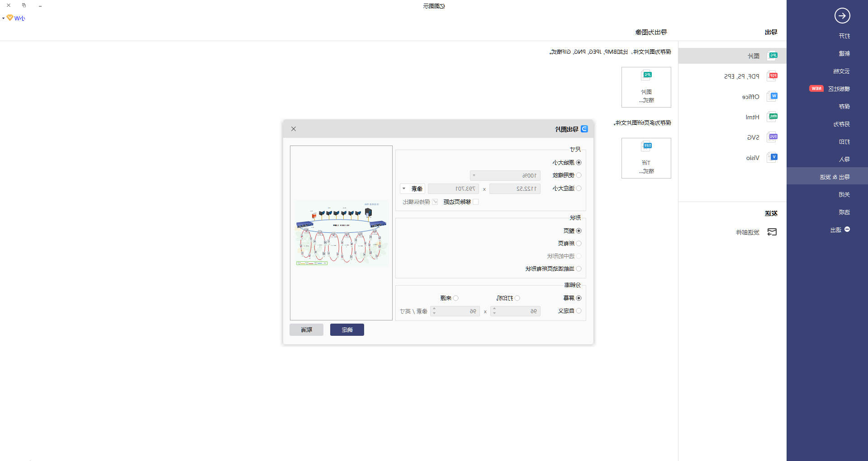
Task: Select the PDF, PS, EPS export icon
Action: coord(773,76)
